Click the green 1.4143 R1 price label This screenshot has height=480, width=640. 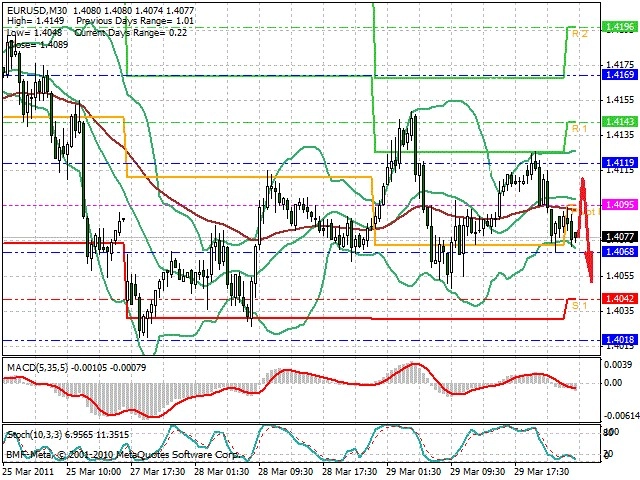[620, 122]
